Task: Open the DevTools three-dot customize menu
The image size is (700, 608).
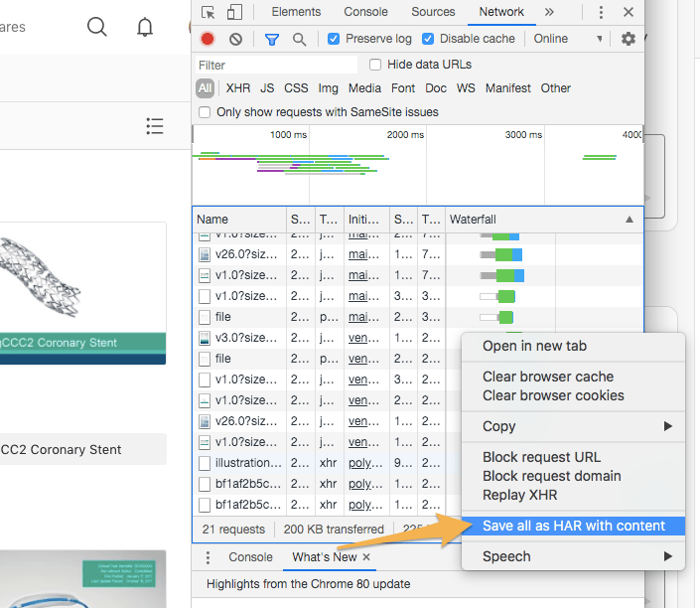Action: (601, 12)
